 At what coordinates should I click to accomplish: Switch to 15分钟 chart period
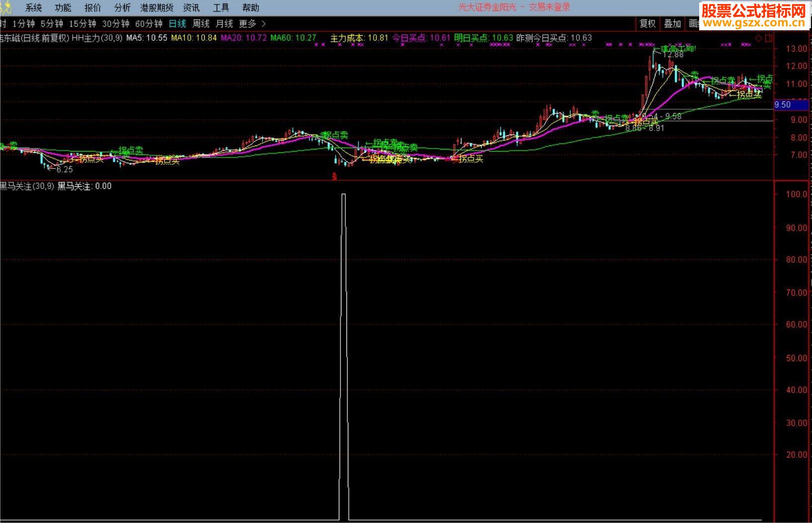(x=82, y=23)
